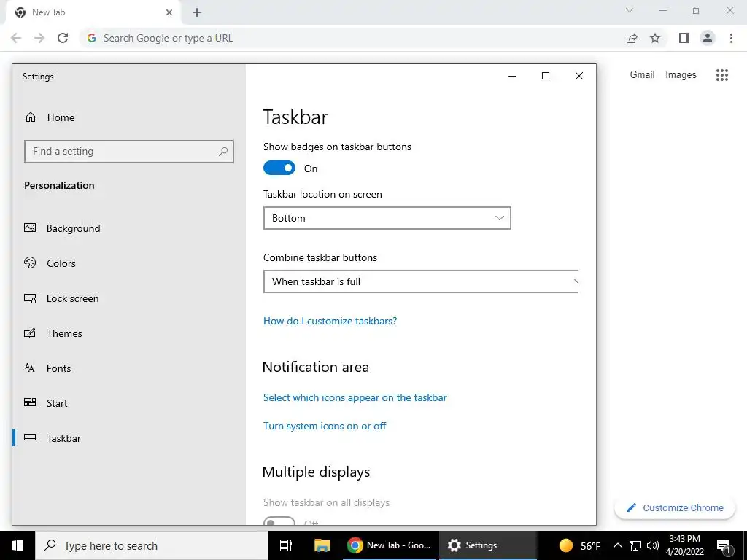747x560 pixels.
Task: Switch to Chrome New Tab taskbar button
Action: click(390, 545)
